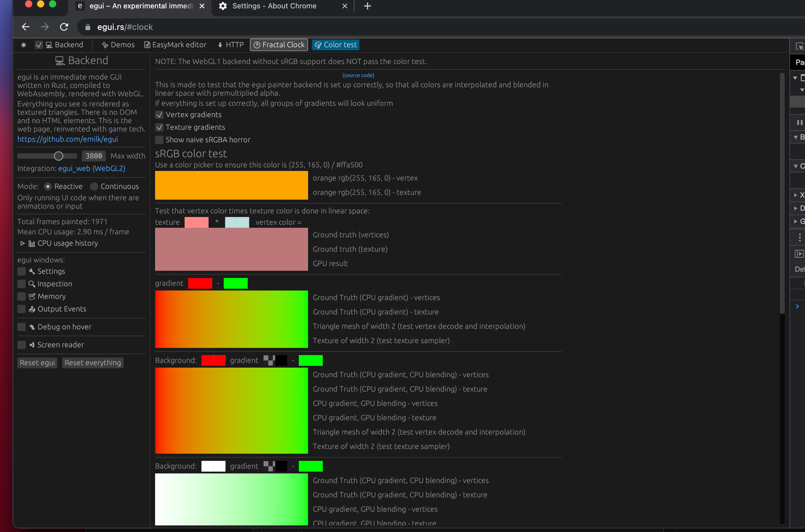This screenshot has width=805, height=532.
Task: Uncheck the Vertex gradients checkbox
Action: [x=159, y=115]
